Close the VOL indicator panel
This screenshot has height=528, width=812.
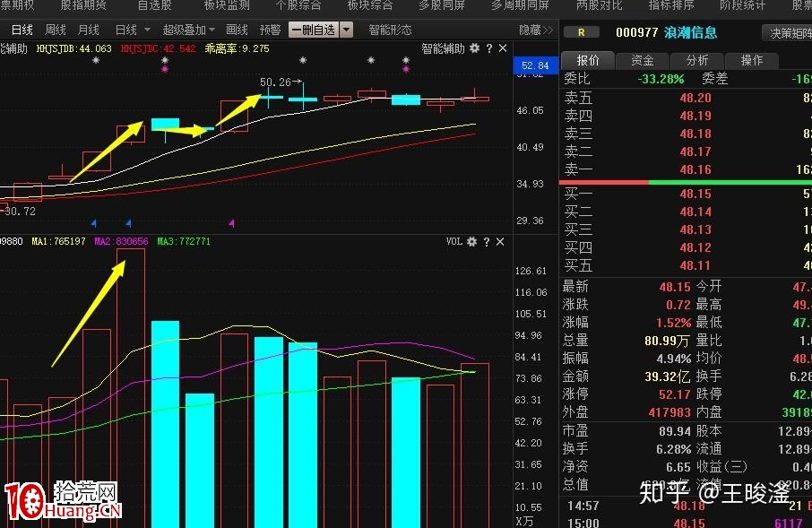pyautogui.click(x=500, y=242)
